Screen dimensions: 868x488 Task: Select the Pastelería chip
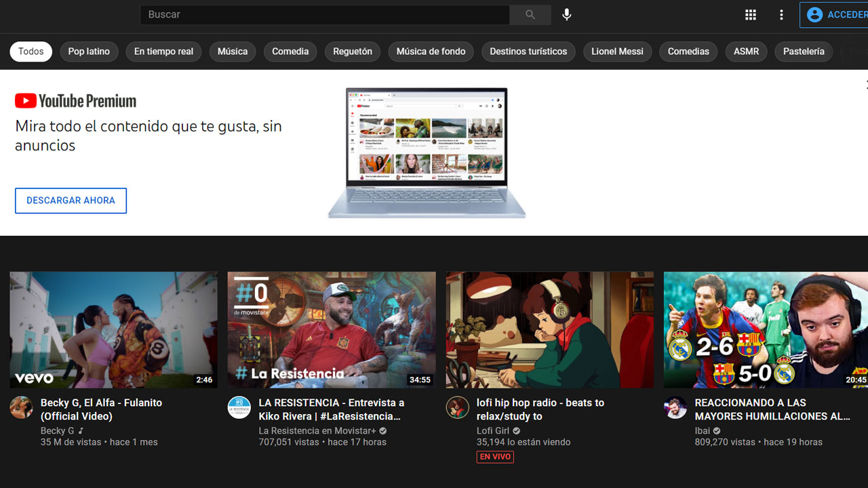804,52
